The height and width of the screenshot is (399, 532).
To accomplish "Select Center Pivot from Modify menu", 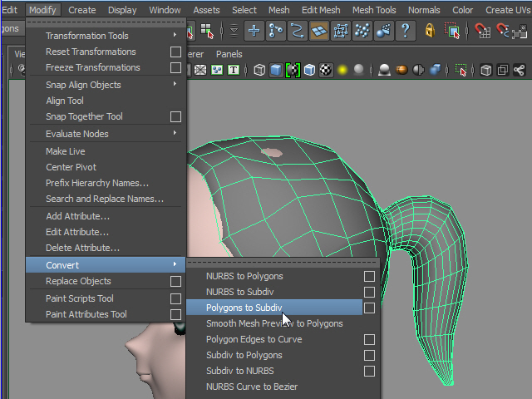I will point(71,167).
